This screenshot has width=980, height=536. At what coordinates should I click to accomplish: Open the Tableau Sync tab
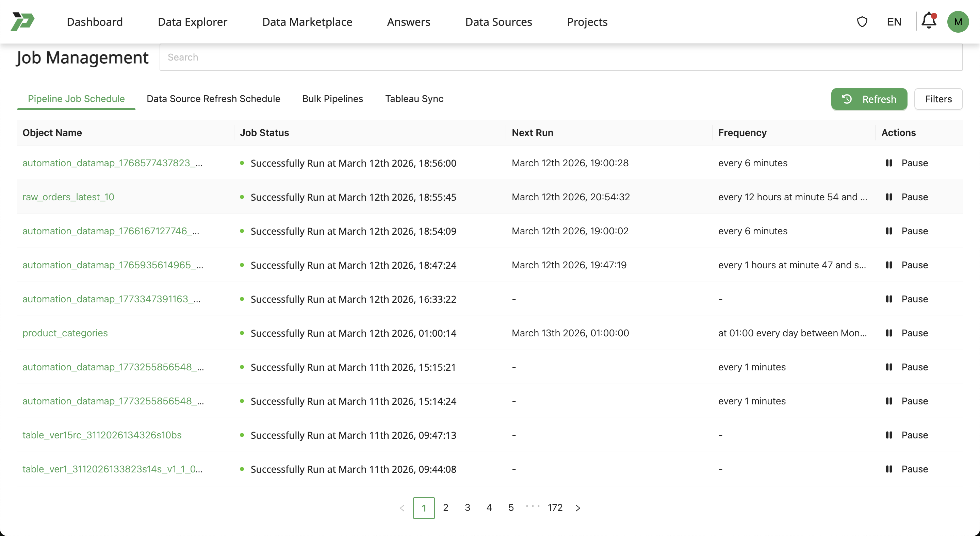click(x=414, y=99)
